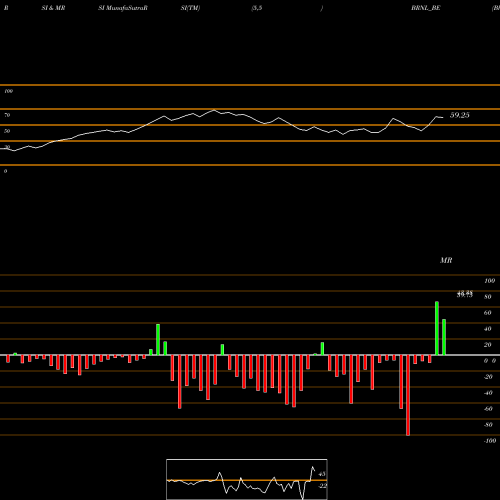Click the 'BRNL_BE' symbol label

point(426,8)
